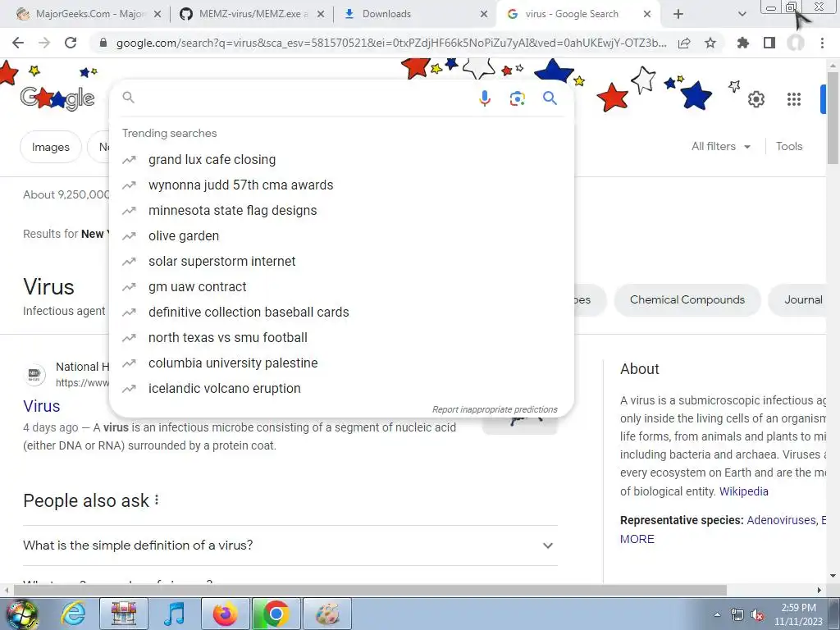The image size is (840, 630).
Task: Show hidden tray icons arrow
Action: [x=717, y=615]
